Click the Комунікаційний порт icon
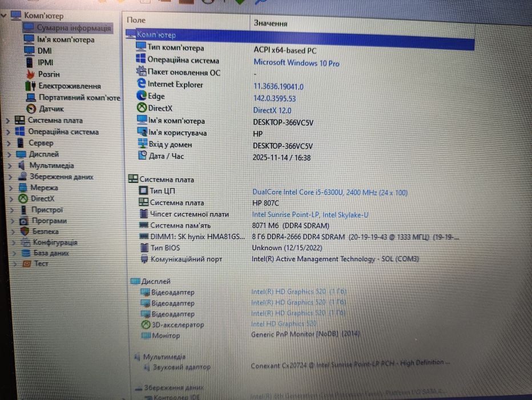 (x=144, y=259)
